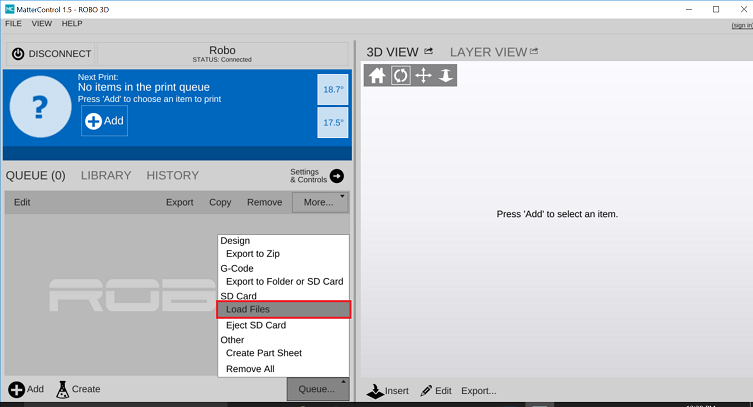Click Remove in the queue toolbar
This screenshot has height=407, width=753.
point(265,203)
